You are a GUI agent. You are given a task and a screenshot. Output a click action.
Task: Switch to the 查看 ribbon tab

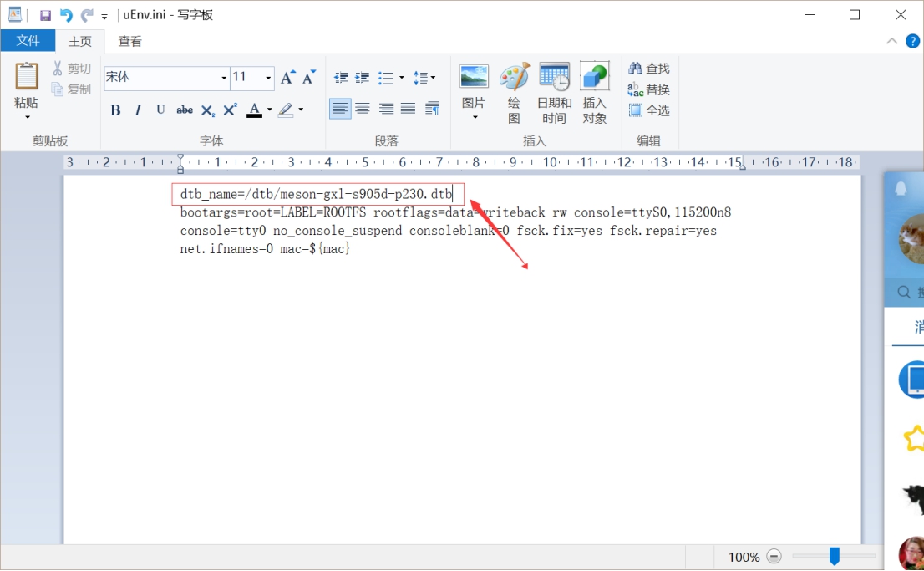129,41
